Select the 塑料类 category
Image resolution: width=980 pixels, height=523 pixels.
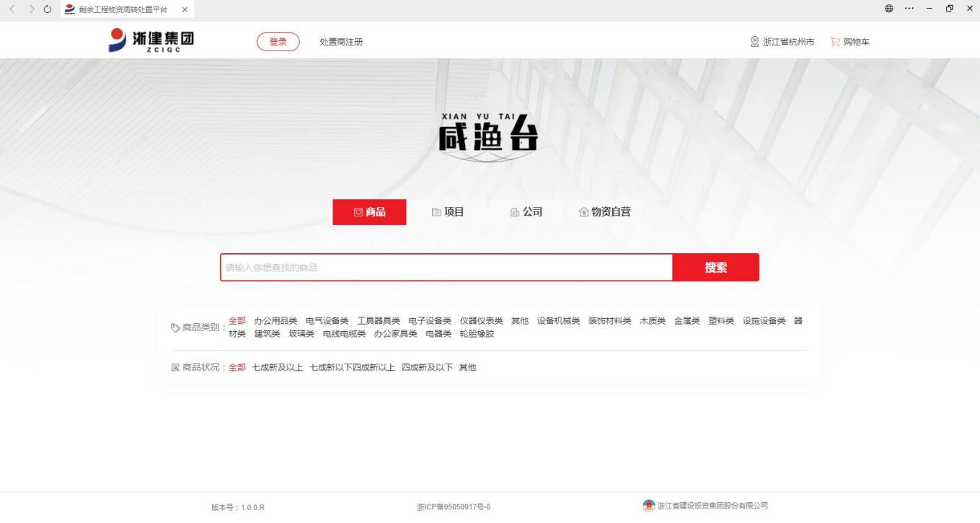click(721, 321)
